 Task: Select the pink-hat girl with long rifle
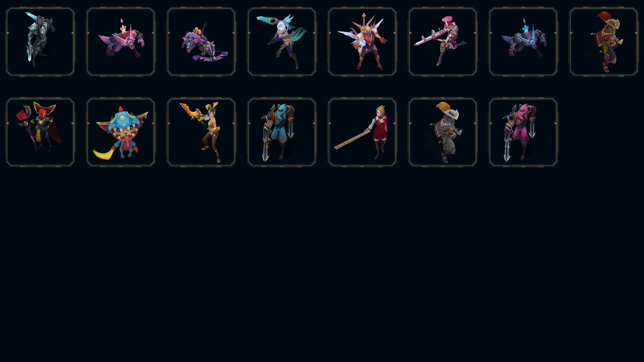443,42
